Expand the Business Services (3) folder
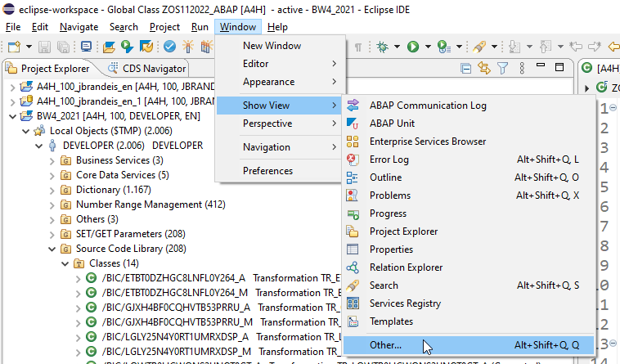Image resolution: width=620 pixels, height=364 pixels. click(x=52, y=161)
